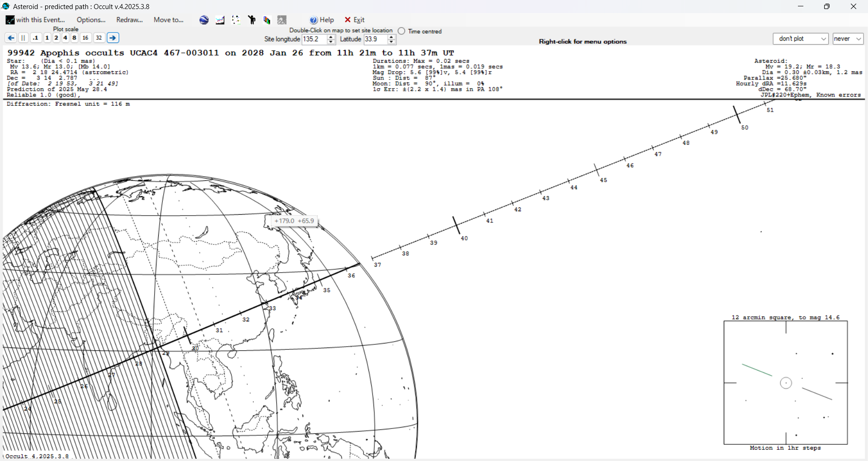
Task: Click the colored overlapping shapes toolbar icon
Action: 267,20
